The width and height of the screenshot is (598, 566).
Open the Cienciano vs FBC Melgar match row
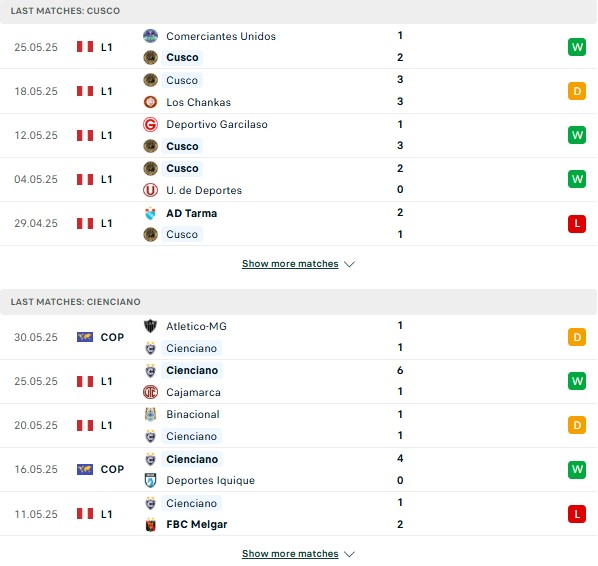pyautogui.click(x=299, y=514)
